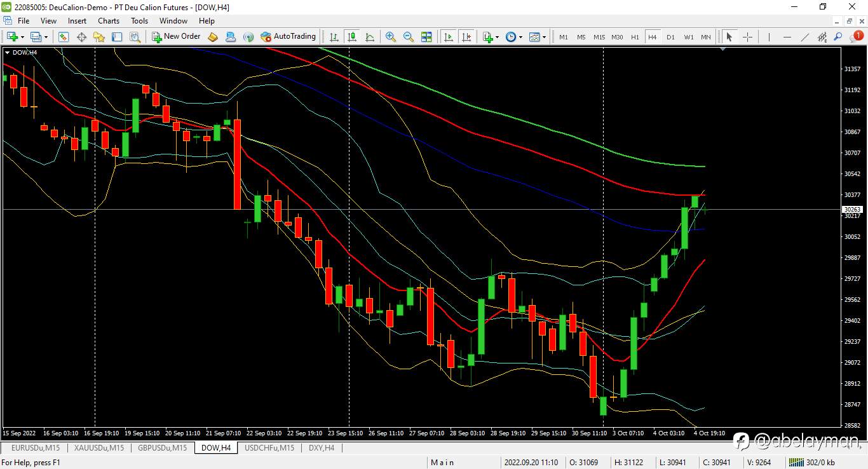Switch chart to line chart mode

370,37
